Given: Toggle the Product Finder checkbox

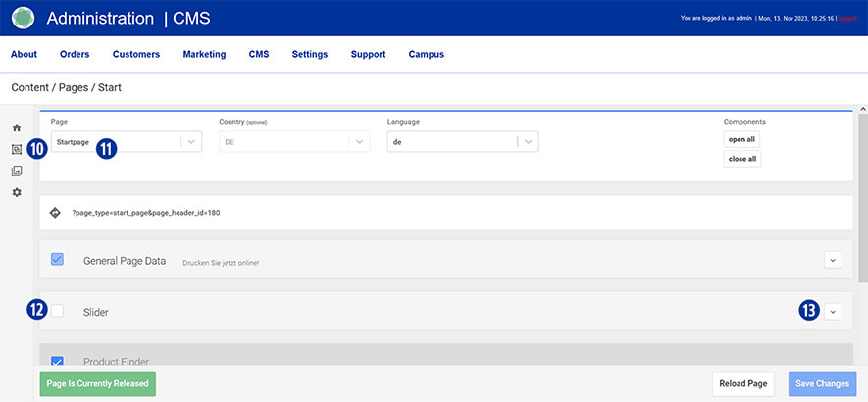Looking at the screenshot, I should [x=57, y=362].
